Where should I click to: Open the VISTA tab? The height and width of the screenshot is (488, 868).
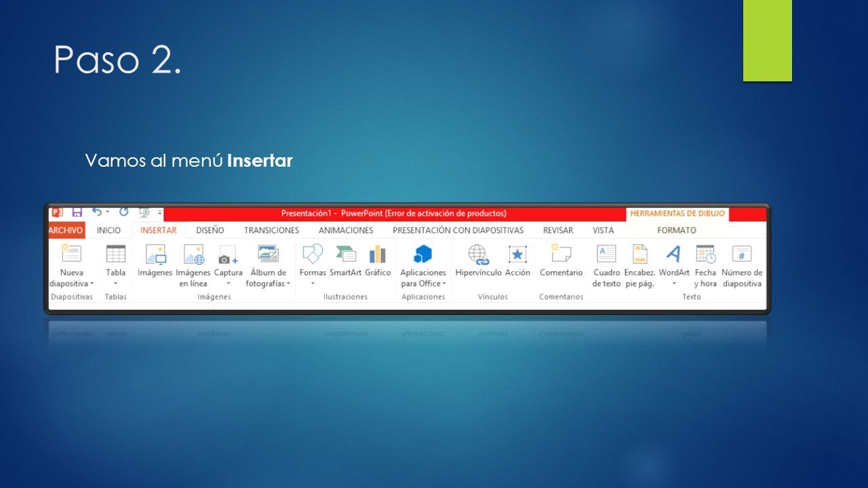[604, 230]
